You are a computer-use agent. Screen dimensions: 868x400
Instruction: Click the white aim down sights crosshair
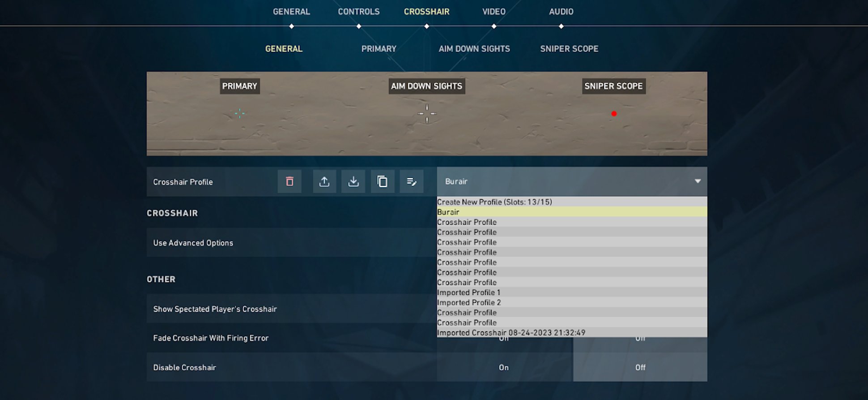tap(427, 114)
